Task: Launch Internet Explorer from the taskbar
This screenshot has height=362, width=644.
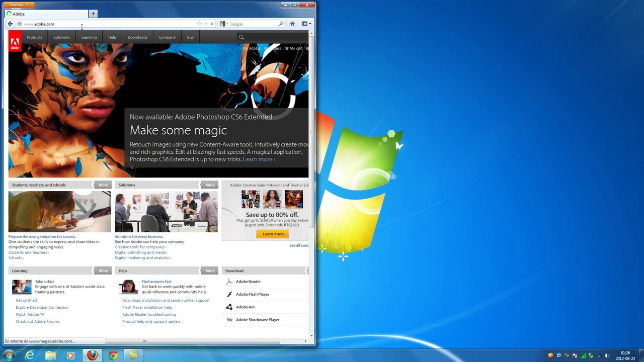Action: [30, 355]
